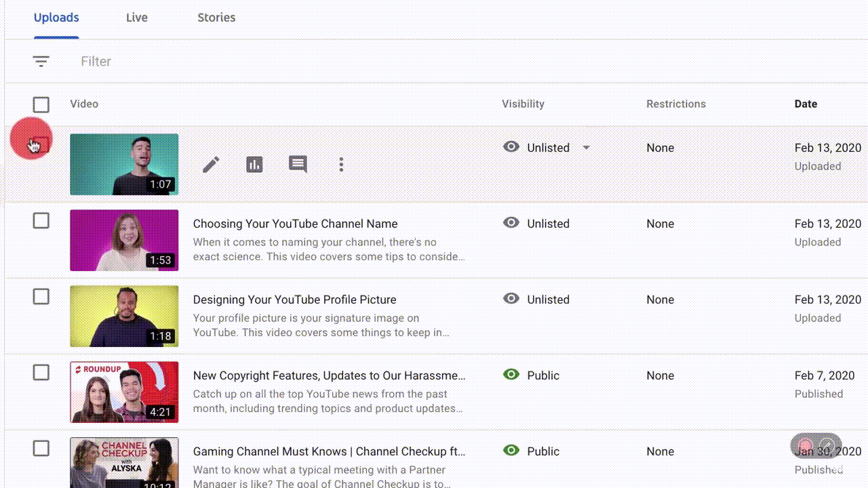Toggle the select-all videos checkbox
The height and width of the screenshot is (488, 868).
tap(41, 104)
